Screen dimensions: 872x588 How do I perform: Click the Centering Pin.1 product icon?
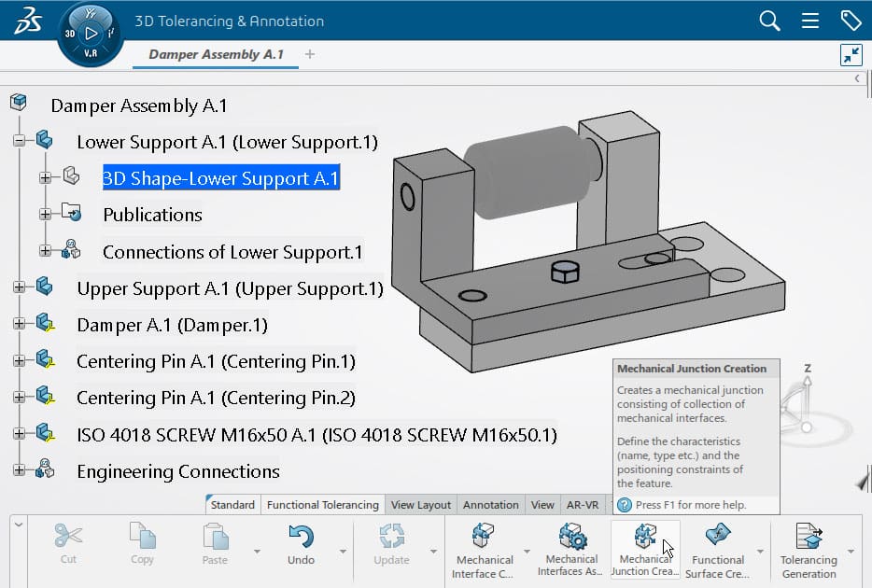click(45, 359)
